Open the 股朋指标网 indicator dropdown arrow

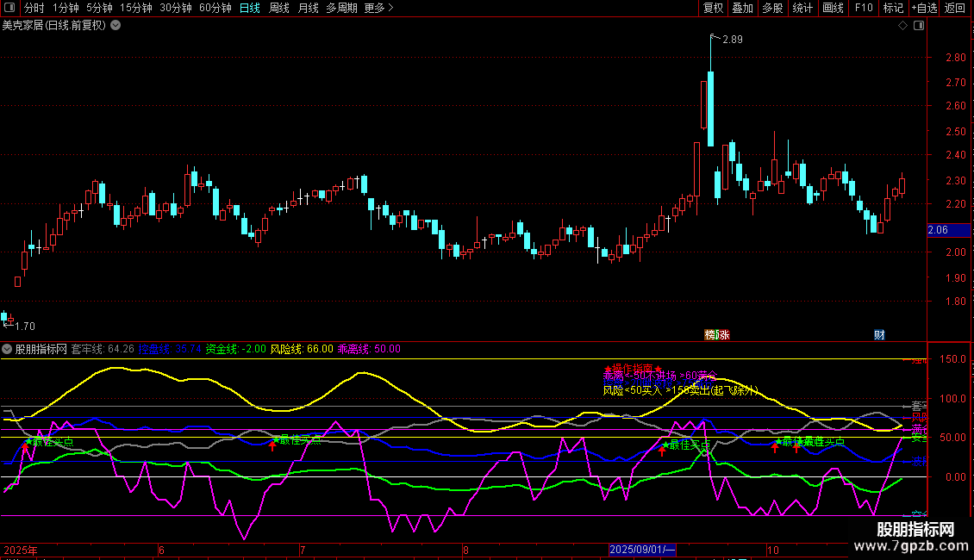click(x=7, y=350)
